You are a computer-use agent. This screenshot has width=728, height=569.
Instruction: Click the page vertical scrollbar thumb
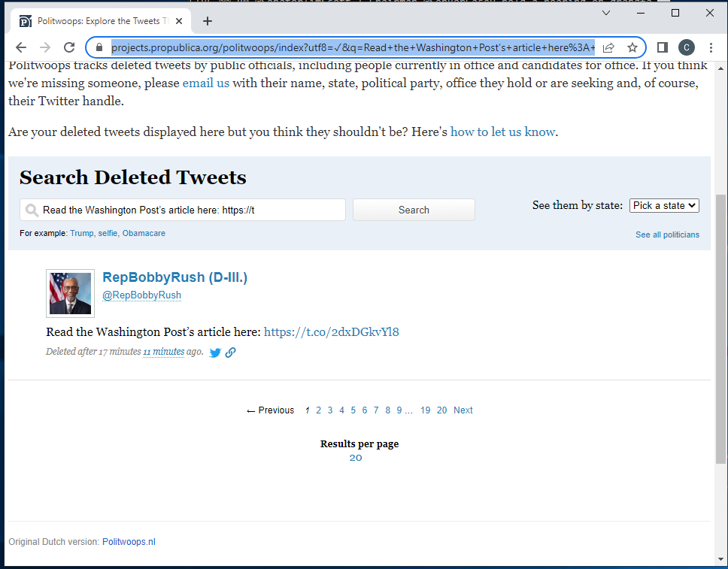pos(720,328)
